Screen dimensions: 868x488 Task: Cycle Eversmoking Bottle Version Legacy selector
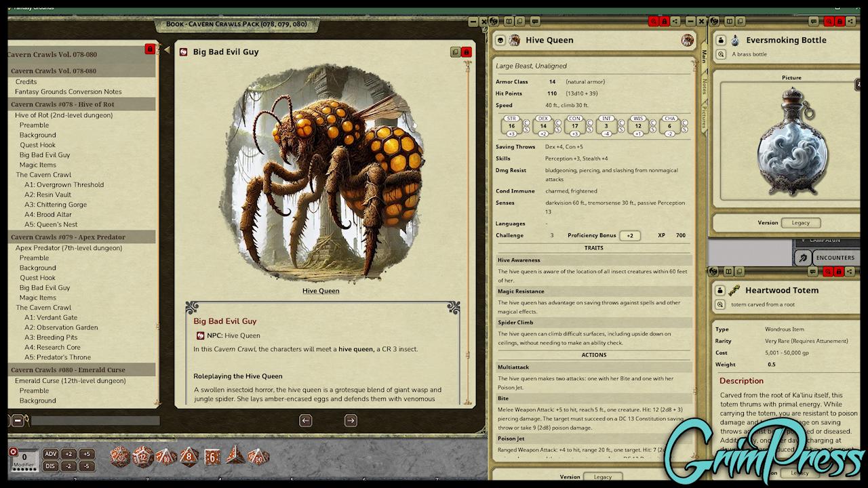tap(801, 222)
